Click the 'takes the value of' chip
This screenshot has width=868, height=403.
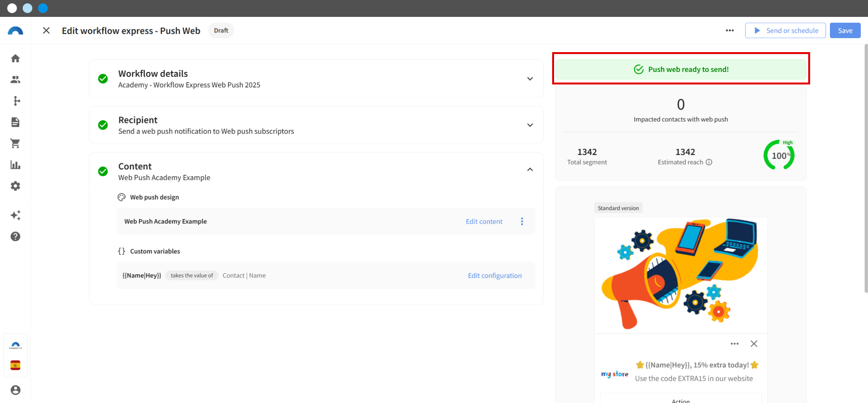coord(192,276)
